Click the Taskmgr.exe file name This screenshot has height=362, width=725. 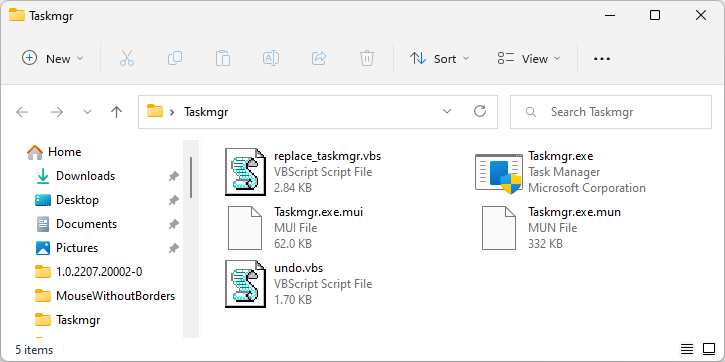(x=560, y=156)
